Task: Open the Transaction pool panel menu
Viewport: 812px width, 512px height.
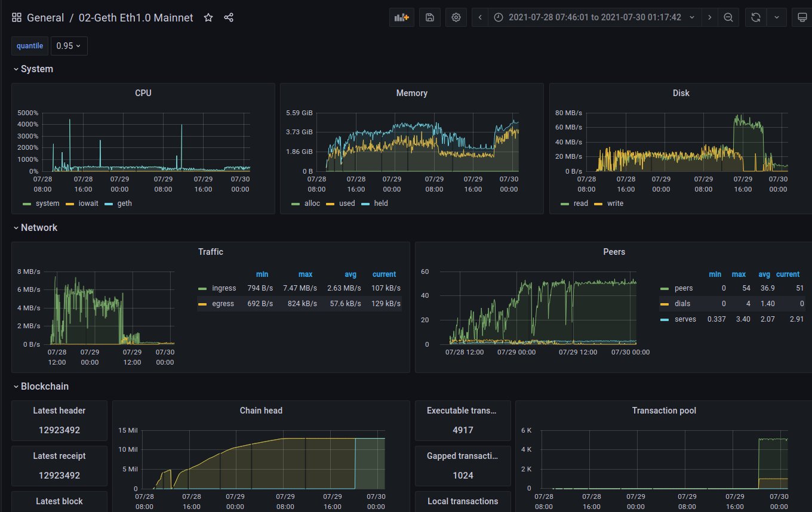Action: 664,411
